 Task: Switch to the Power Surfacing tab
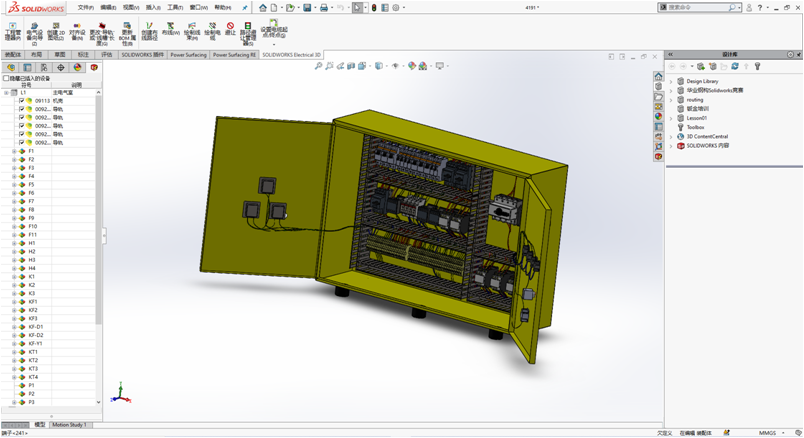click(x=188, y=55)
